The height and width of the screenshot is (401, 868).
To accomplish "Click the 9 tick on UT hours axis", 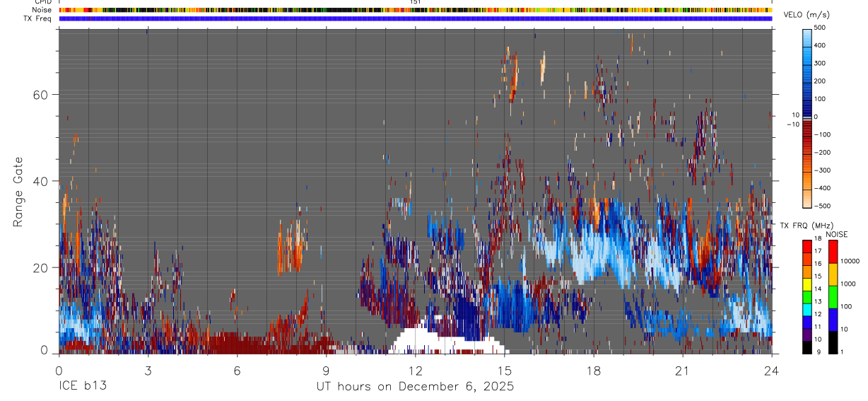I will point(326,369).
